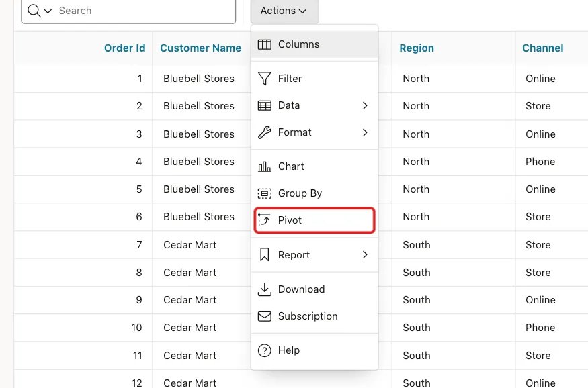Click the Region column header
588x388 pixels.
pos(417,48)
